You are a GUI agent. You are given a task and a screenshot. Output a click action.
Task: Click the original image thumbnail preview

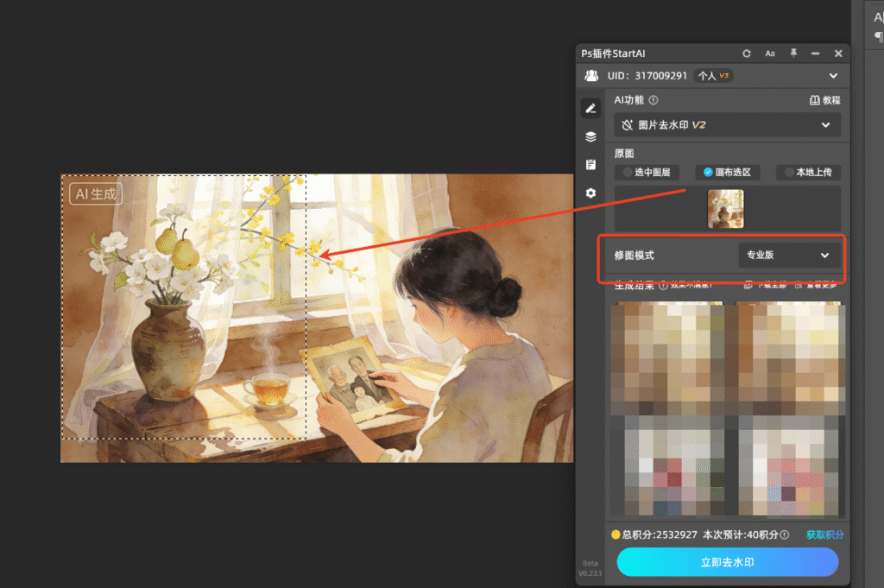pos(725,207)
